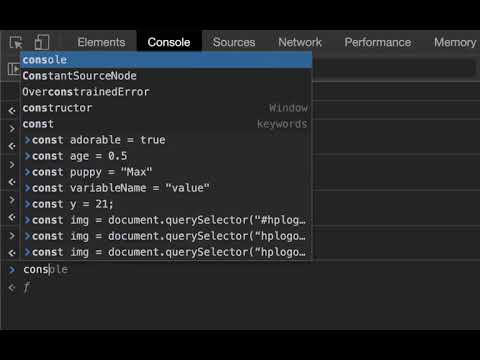Pick history entry 'const adorable = true'
The height and width of the screenshot is (360, 480).
(x=166, y=140)
